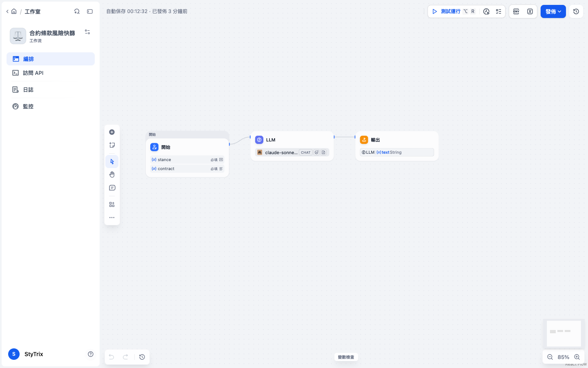Open version history clock icon

[x=576, y=11]
